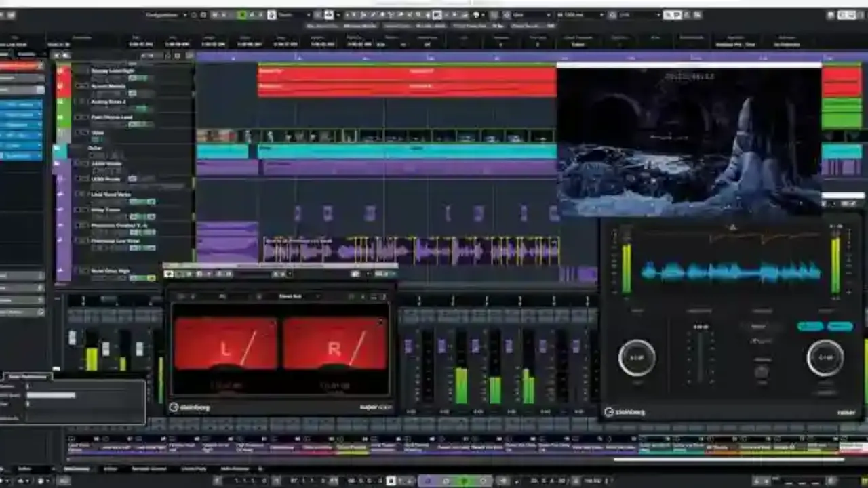Switch to the MixConsole tab in lower zone
Viewport: 868px width, 488px height.
pyautogui.click(x=77, y=469)
